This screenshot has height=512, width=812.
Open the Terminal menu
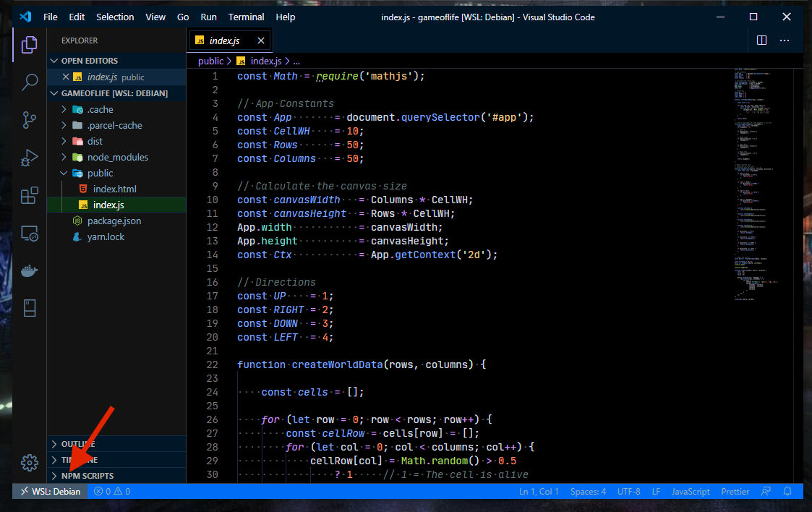point(246,17)
